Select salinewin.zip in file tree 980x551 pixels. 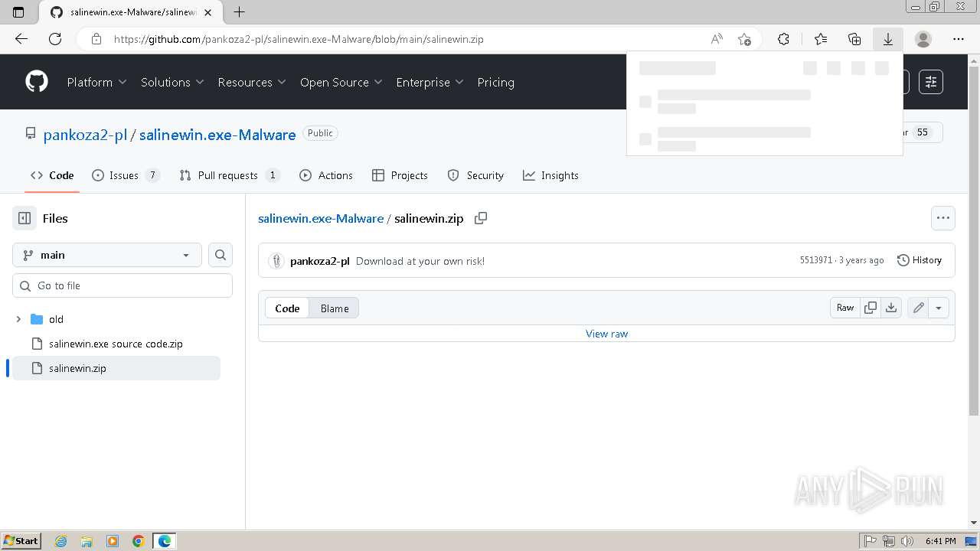click(x=116, y=368)
